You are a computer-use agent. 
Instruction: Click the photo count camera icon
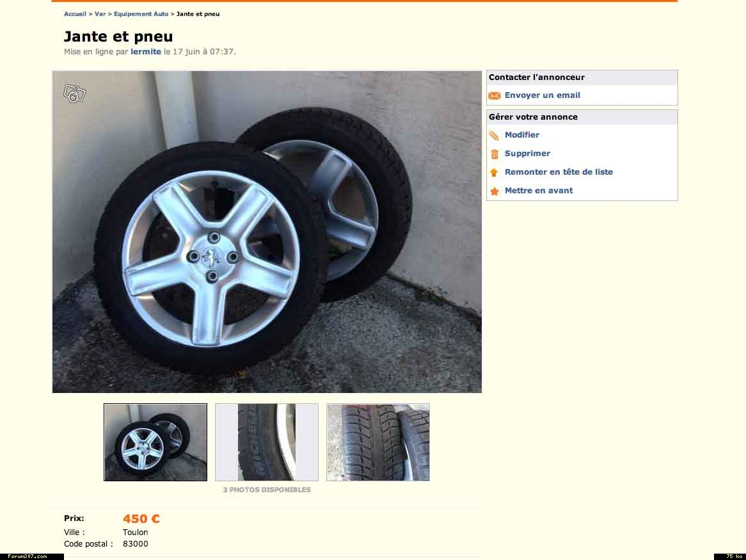(74, 94)
